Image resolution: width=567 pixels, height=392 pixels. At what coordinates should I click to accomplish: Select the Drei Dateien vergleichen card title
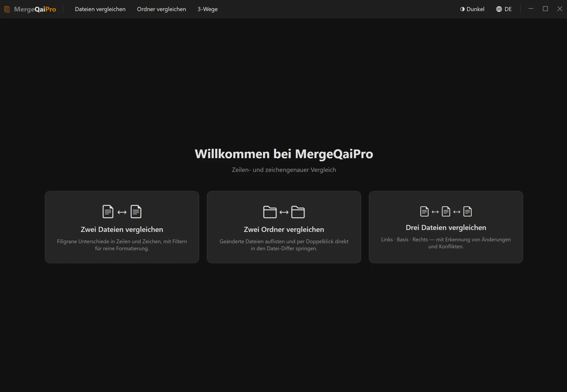coord(446,228)
